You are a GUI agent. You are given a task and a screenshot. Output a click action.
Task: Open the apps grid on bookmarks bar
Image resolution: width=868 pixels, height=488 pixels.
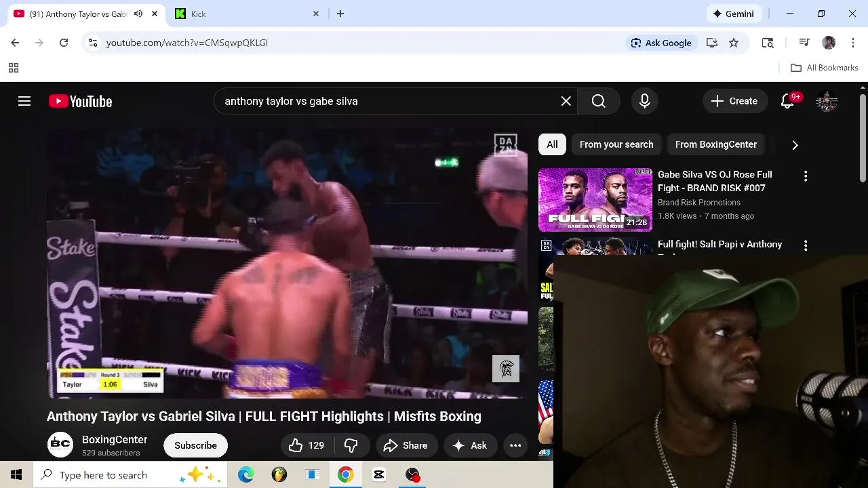[x=13, y=68]
